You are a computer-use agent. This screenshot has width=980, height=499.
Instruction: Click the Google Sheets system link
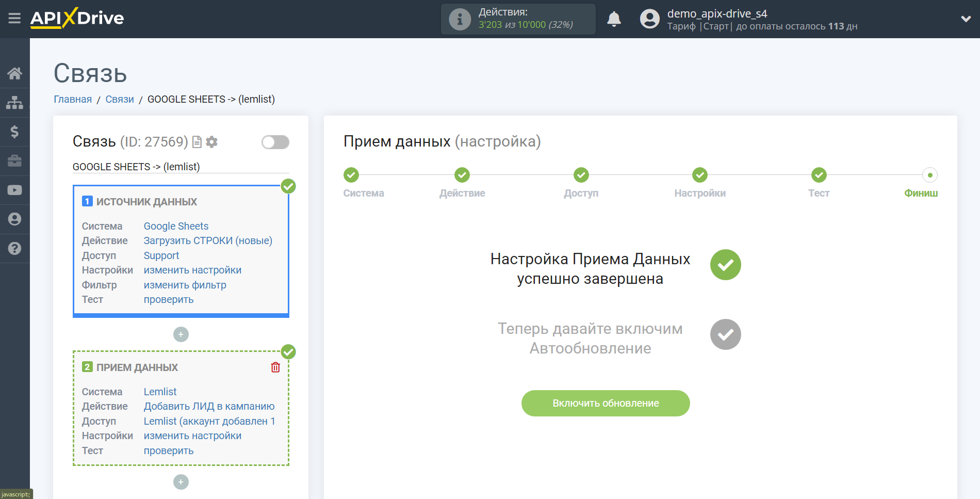click(x=176, y=226)
